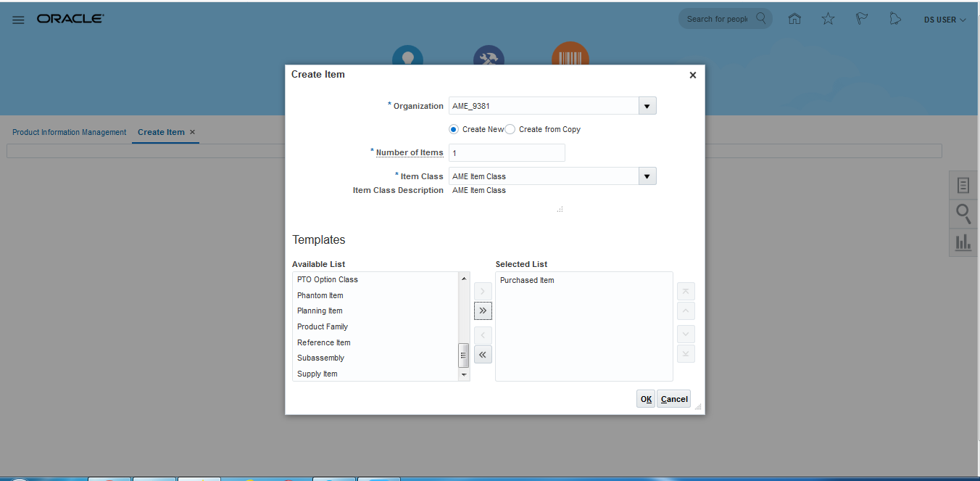Open the Reports chart sidebar icon
The image size is (980, 481).
pos(963,242)
